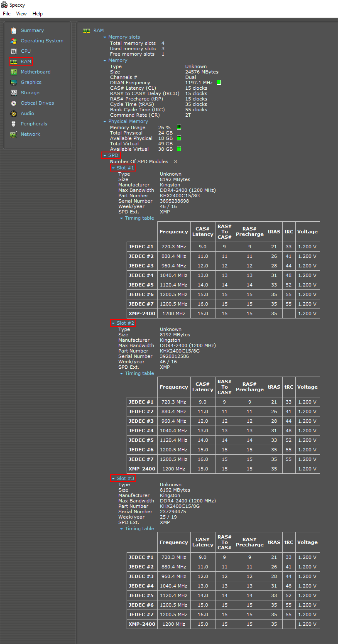Image resolution: width=338 pixels, height=644 pixels.
Task: Open the Storage section
Action: click(x=30, y=93)
